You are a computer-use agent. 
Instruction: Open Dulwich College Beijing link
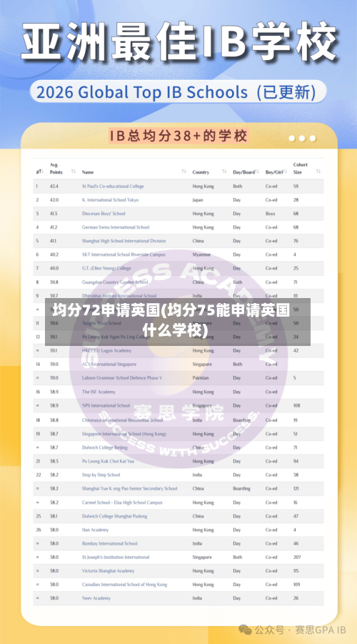coord(105,447)
